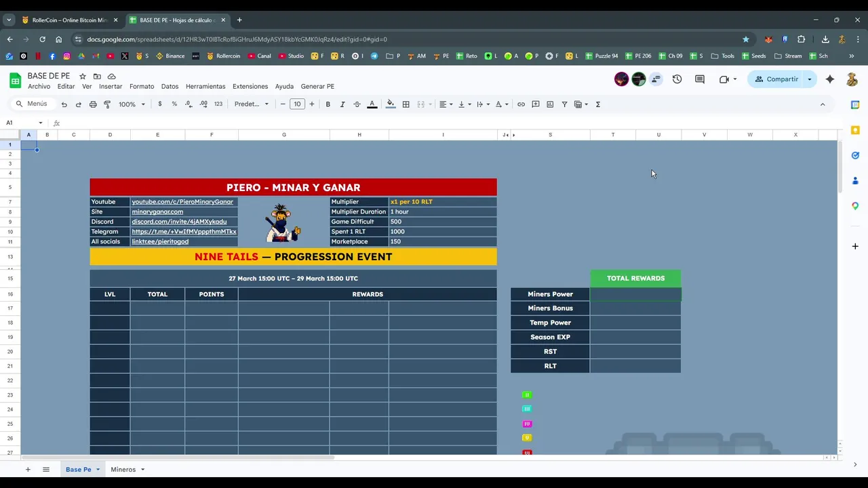Open the font family dropdown

pos(252,104)
